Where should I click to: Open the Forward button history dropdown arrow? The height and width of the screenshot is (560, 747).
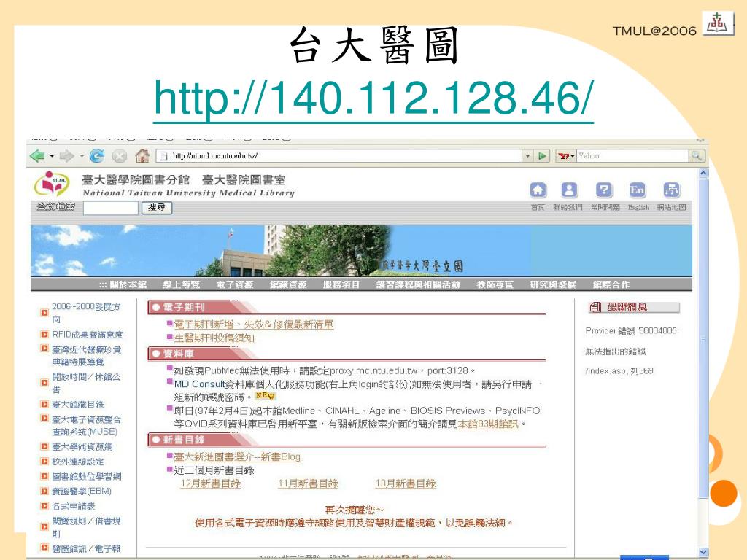point(82,156)
